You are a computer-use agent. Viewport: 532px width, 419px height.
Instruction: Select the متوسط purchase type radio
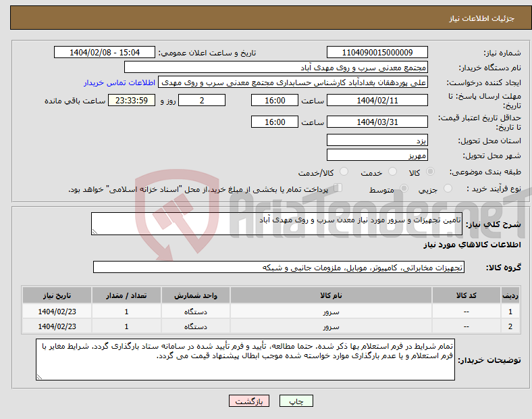pyautogui.click(x=404, y=189)
